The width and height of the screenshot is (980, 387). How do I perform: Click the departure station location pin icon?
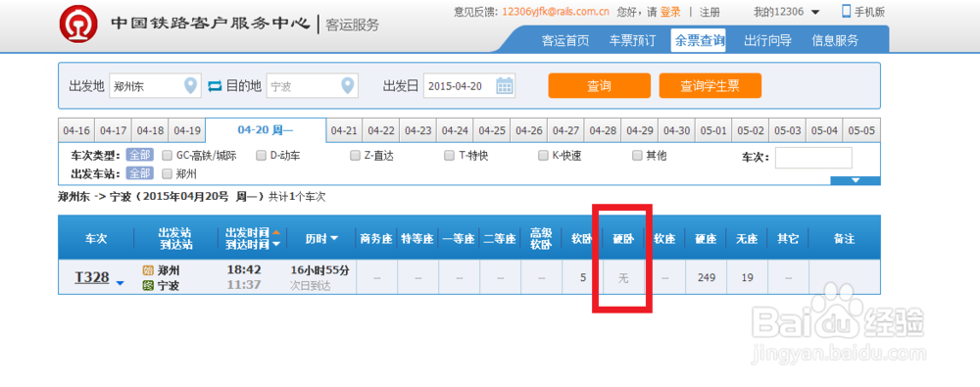pyautogui.click(x=191, y=85)
